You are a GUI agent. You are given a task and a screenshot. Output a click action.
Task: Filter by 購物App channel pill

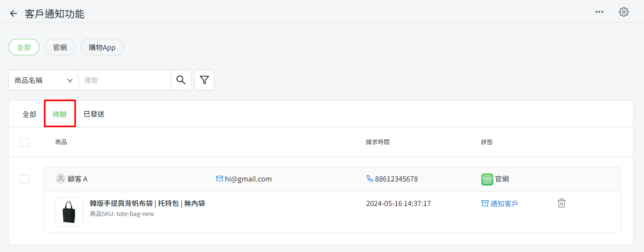(x=102, y=47)
